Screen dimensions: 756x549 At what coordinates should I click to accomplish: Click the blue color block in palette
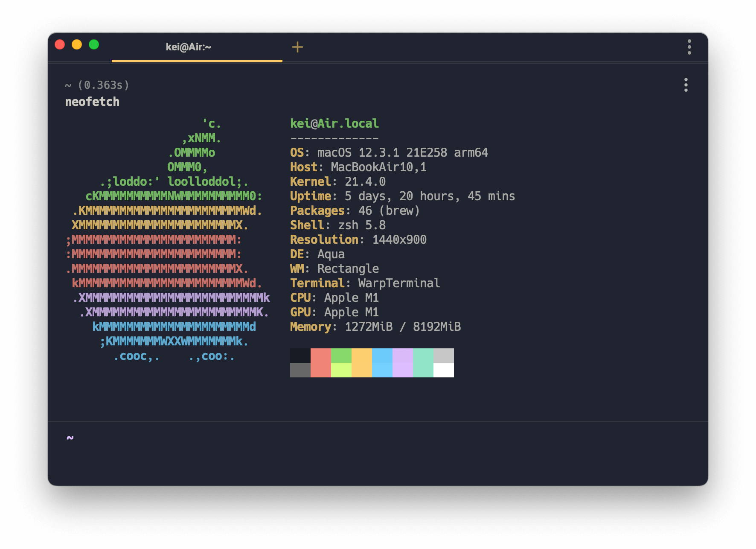[x=382, y=363]
